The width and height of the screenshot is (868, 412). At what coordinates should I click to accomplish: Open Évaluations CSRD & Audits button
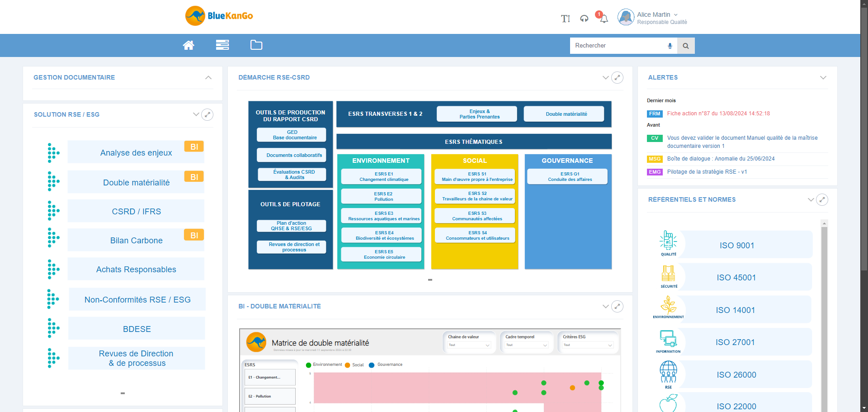292,175
